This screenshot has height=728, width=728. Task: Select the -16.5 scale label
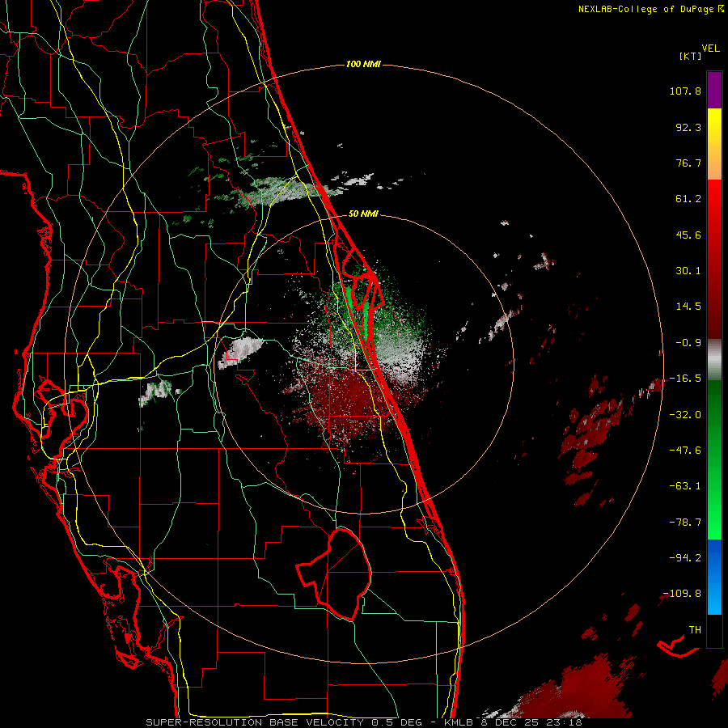click(x=685, y=379)
